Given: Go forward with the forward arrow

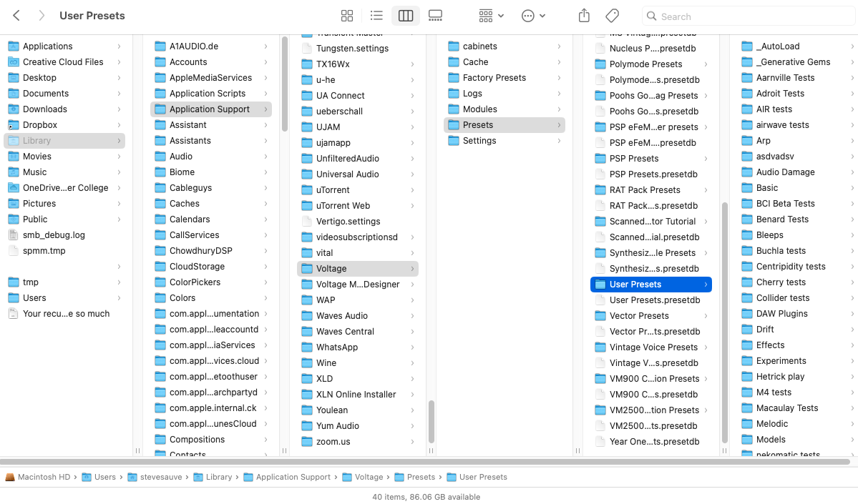Looking at the screenshot, I should coord(42,16).
